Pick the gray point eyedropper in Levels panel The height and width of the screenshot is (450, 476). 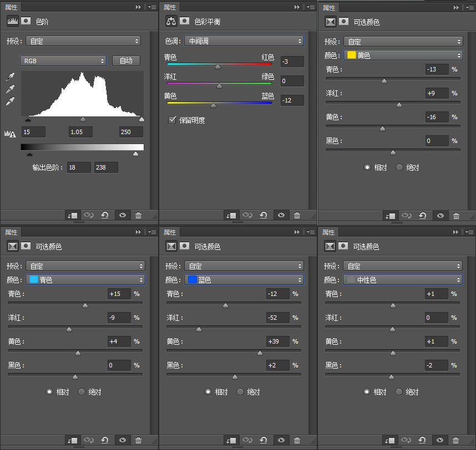click(x=11, y=89)
